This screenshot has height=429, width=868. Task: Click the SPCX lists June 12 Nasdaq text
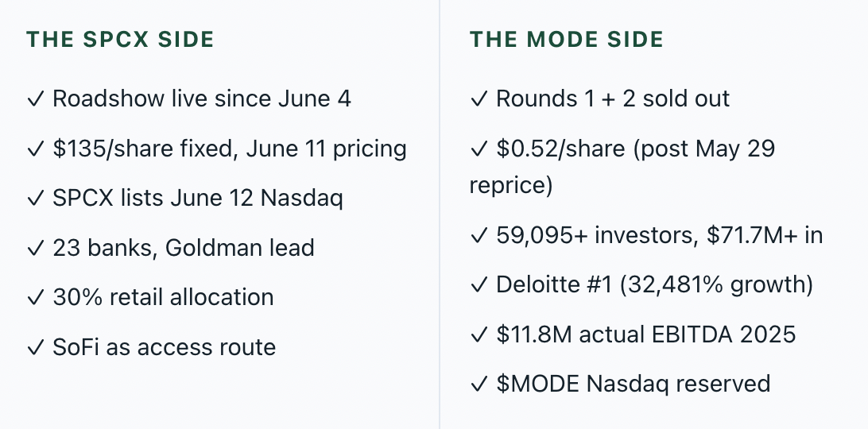(x=198, y=198)
